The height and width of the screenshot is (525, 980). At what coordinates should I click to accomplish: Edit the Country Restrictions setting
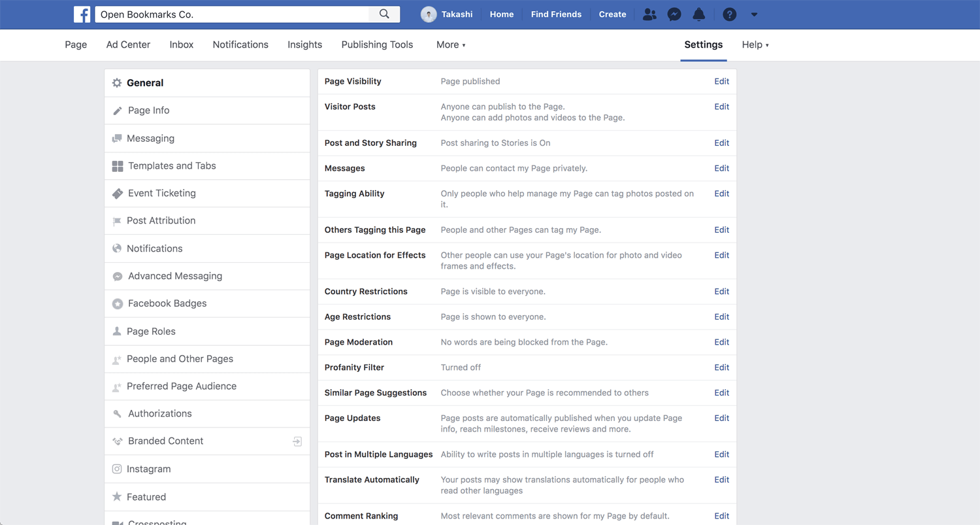click(x=721, y=292)
